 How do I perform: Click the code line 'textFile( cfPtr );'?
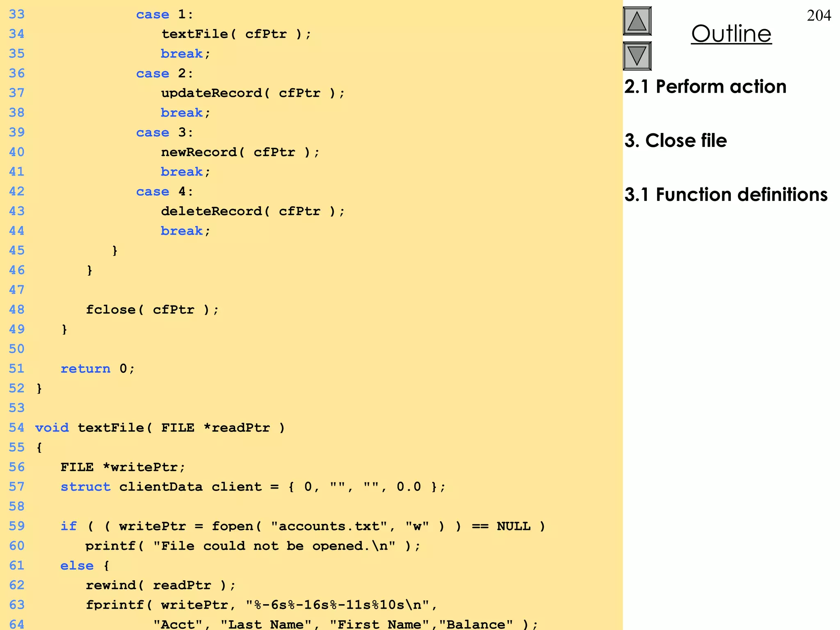(x=236, y=34)
